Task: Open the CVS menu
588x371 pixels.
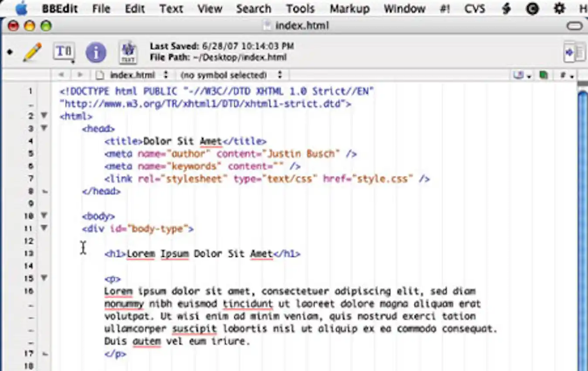Action: [x=475, y=8]
